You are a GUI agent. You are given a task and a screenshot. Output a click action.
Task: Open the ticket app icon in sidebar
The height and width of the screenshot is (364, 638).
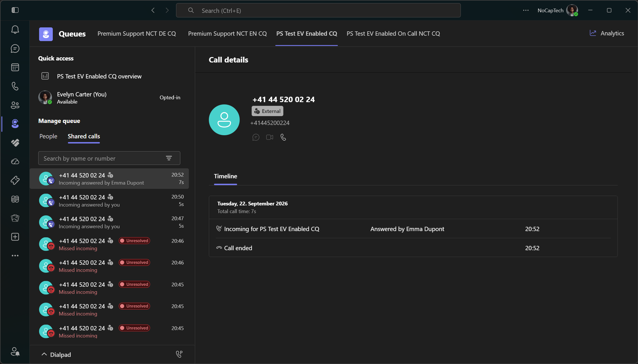pos(15,180)
